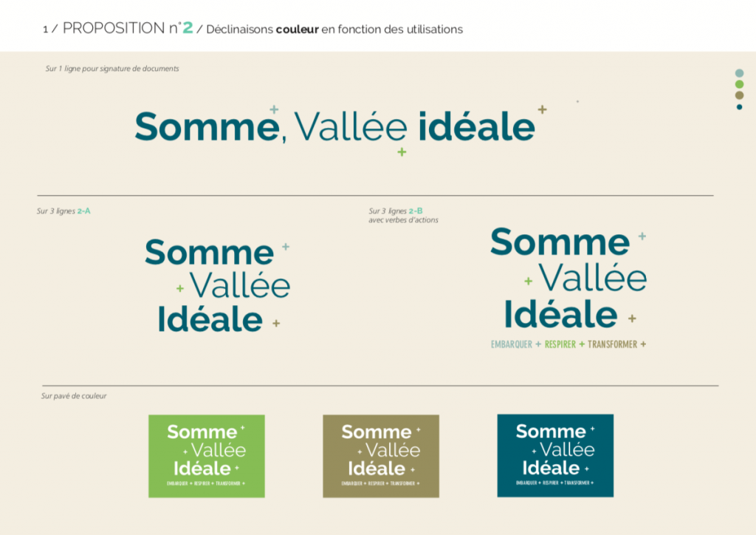Image resolution: width=756 pixels, height=535 pixels.
Task: Click the olive brown color dot
Action: tap(739, 95)
